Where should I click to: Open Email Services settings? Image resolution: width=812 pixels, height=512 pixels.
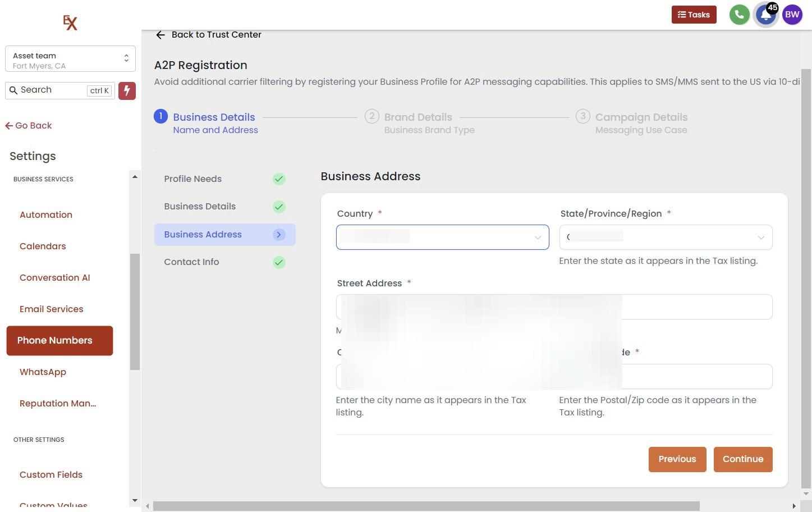(51, 309)
